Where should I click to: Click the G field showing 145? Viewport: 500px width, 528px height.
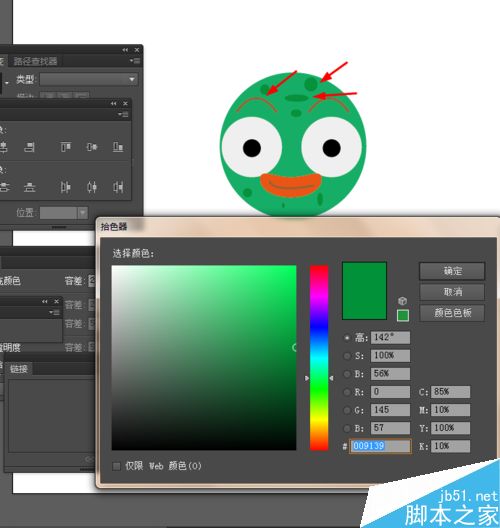(x=391, y=410)
